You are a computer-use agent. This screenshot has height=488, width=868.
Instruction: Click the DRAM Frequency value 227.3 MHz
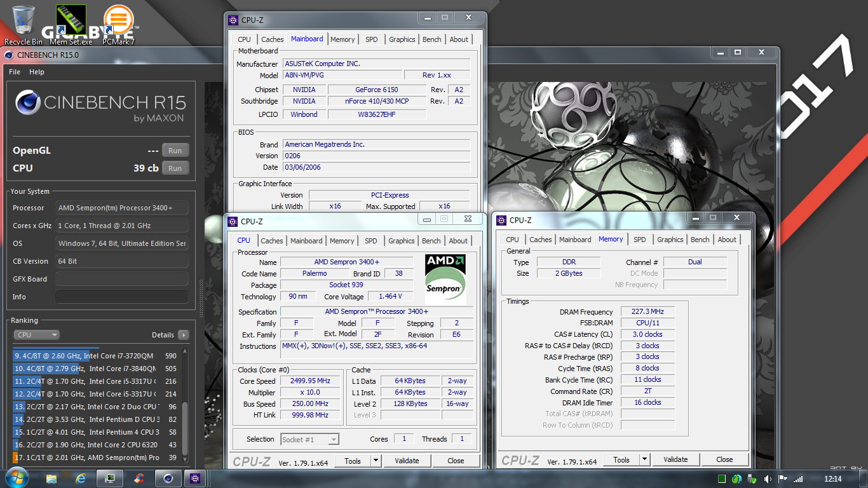648,312
